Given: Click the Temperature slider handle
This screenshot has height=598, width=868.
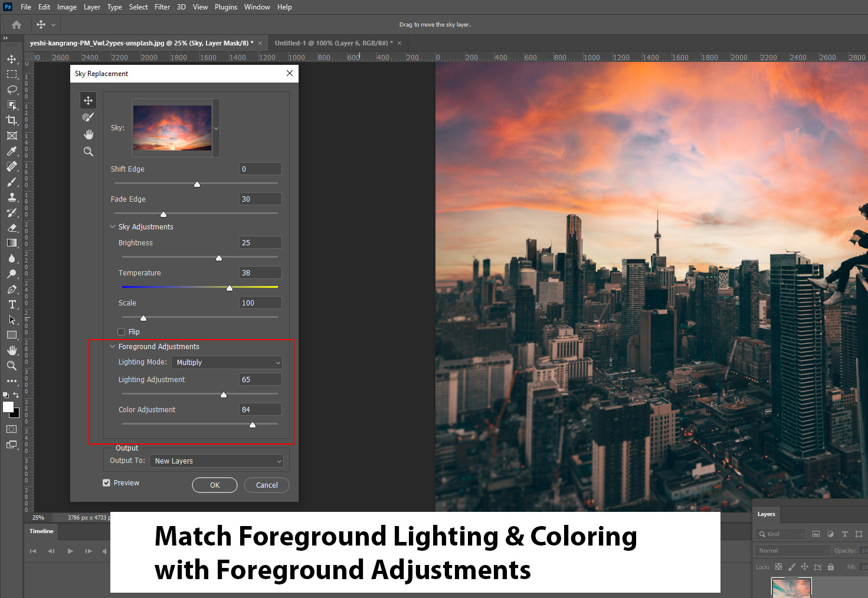Looking at the screenshot, I should tap(230, 288).
